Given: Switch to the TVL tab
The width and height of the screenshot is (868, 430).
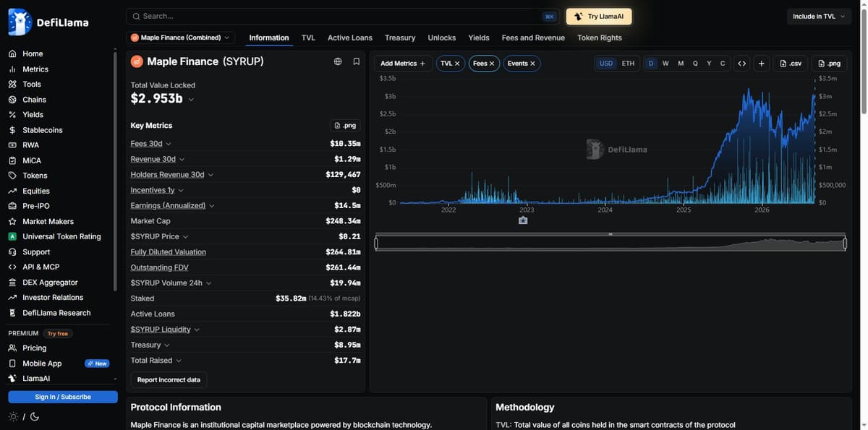Looking at the screenshot, I should point(308,38).
